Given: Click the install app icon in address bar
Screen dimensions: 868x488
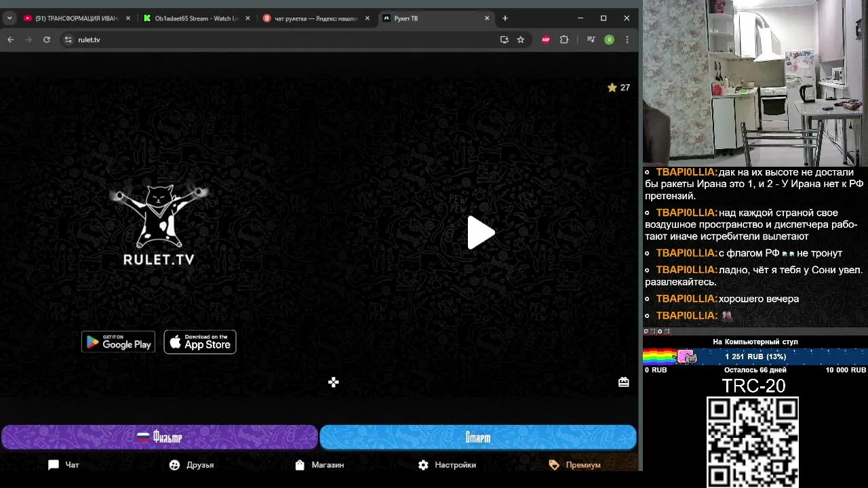Looking at the screenshot, I should pyautogui.click(x=505, y=40).
